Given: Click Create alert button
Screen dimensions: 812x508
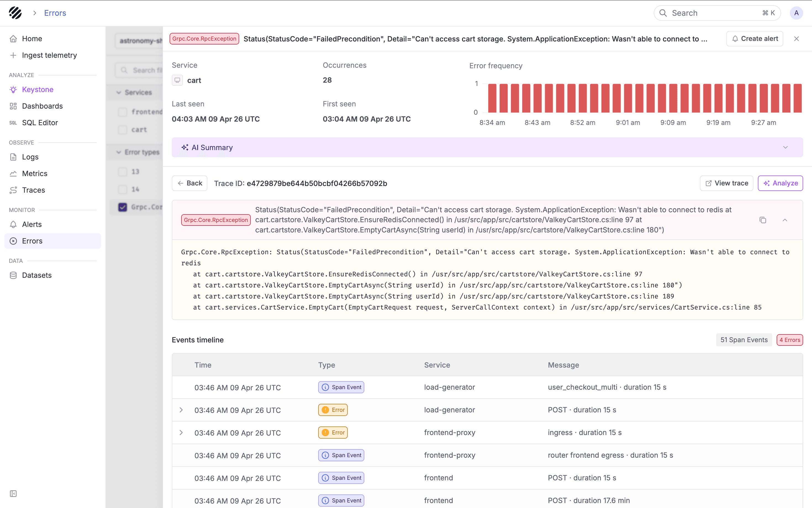Looking at the screenshot, I should (x=755, y=39).
